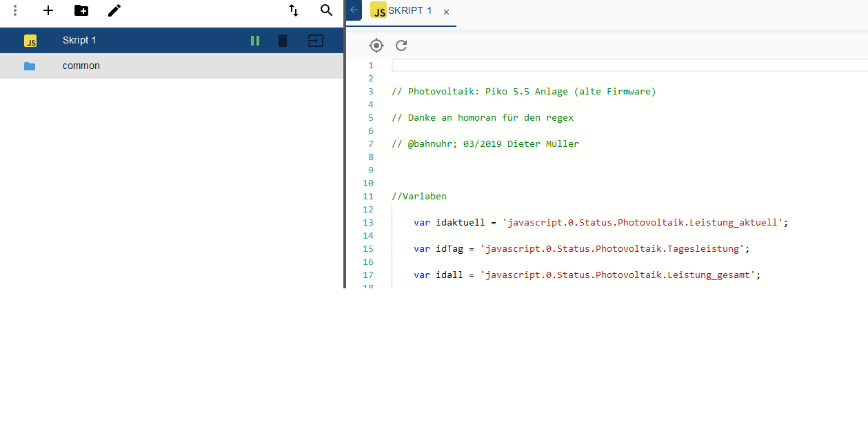
Task: Click the yellow JS icon of Skript 1
Action: [x=30, y=41]
